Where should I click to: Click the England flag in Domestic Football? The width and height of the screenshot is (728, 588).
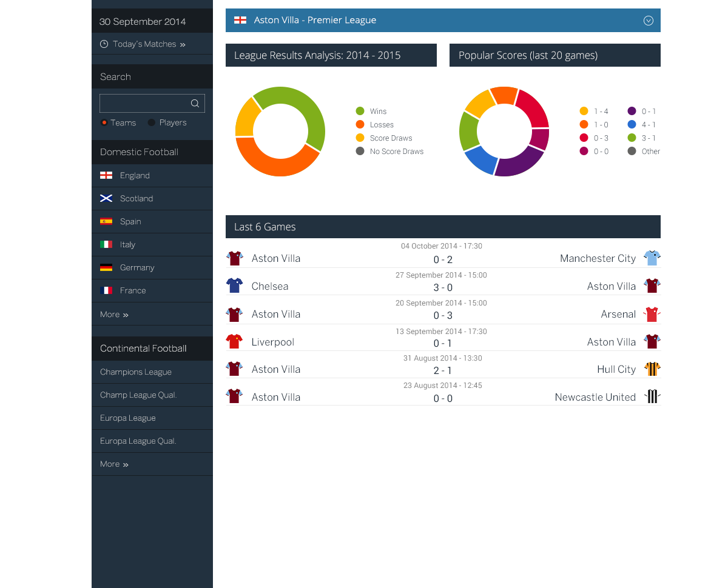(106, 175)
